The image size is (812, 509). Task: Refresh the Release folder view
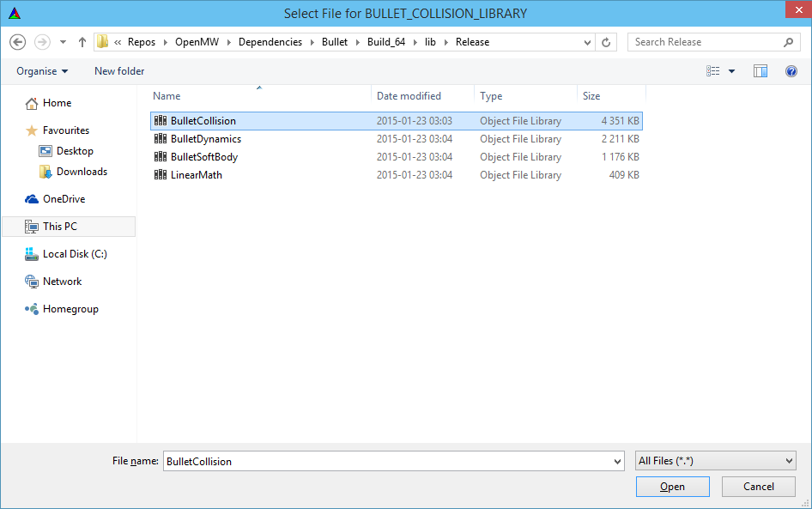point(605,41)
